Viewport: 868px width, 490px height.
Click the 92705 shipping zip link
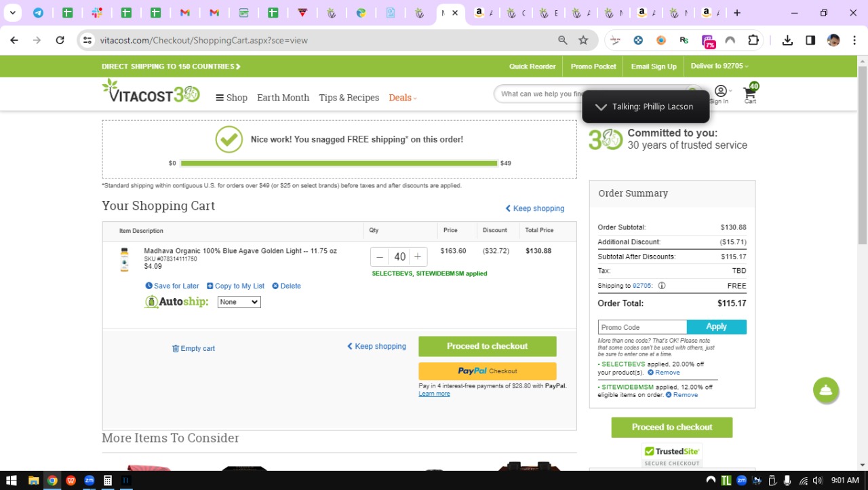click(x=642, y=286)
